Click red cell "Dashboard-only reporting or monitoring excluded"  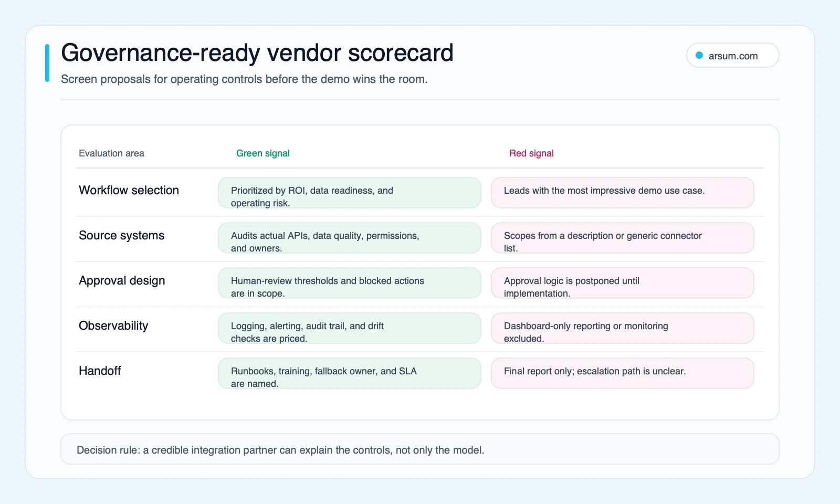pos(623,328)
